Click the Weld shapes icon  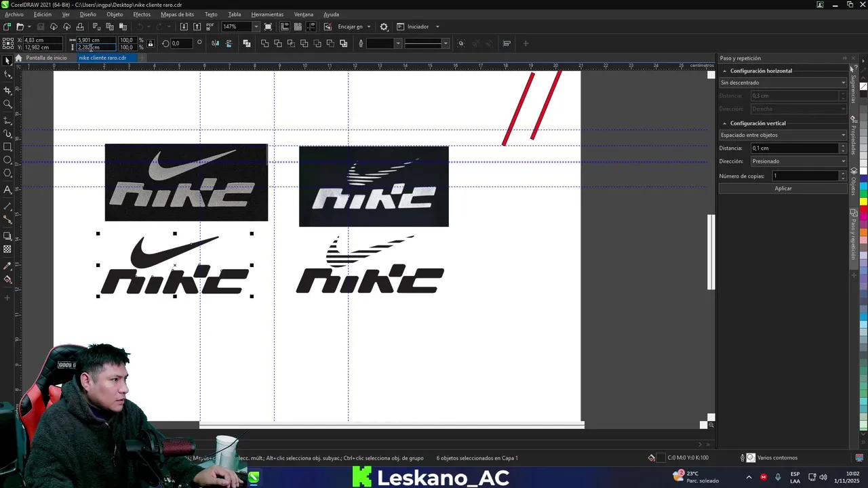tap(264, 43)
